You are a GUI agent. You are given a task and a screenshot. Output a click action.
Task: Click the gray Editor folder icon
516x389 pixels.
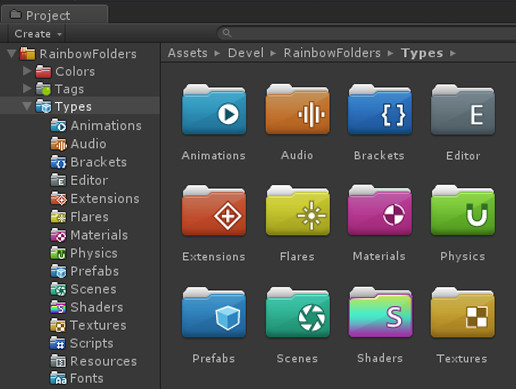coord(463,110)
